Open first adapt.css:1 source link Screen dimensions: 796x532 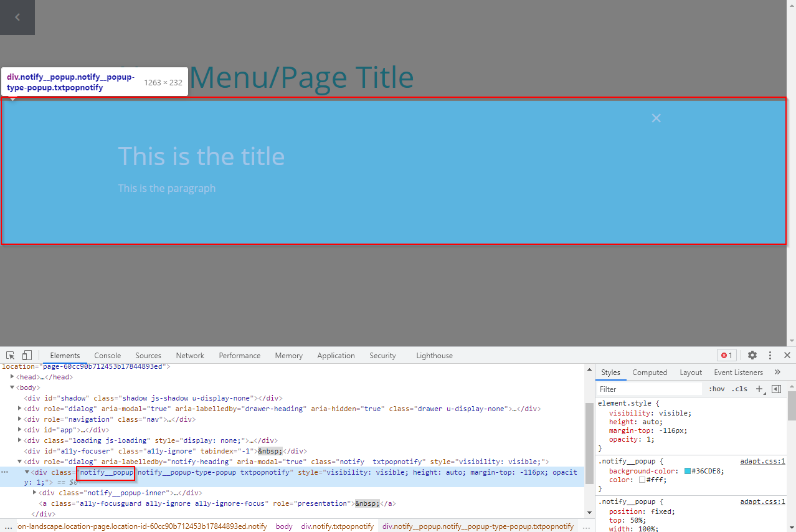763,462
